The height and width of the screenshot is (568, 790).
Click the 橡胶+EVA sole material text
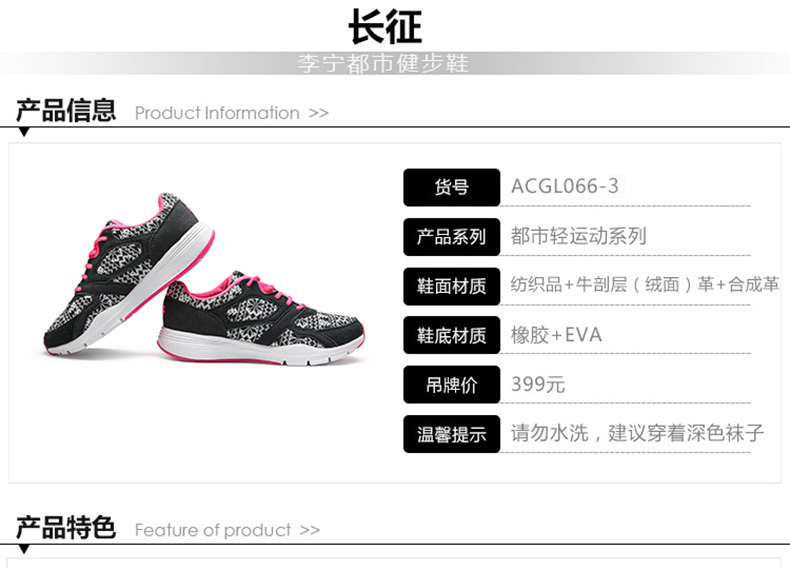[556, 335]
